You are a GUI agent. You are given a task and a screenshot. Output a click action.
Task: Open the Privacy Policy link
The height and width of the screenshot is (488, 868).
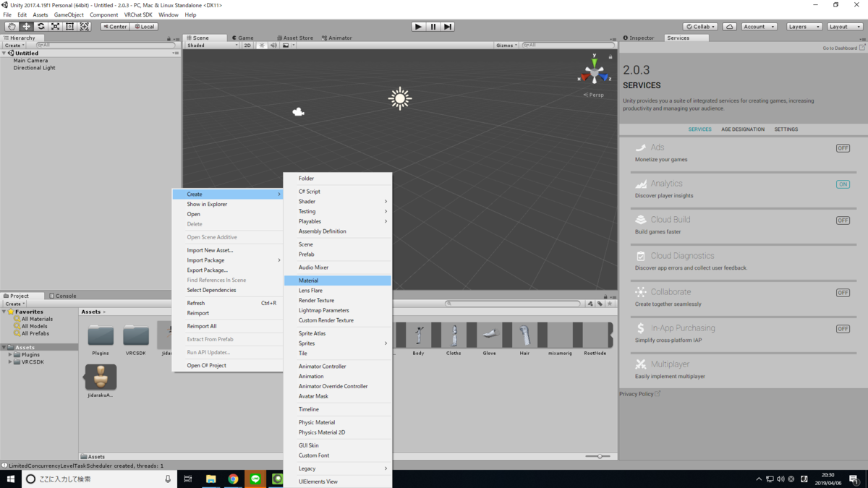[639, 394]
